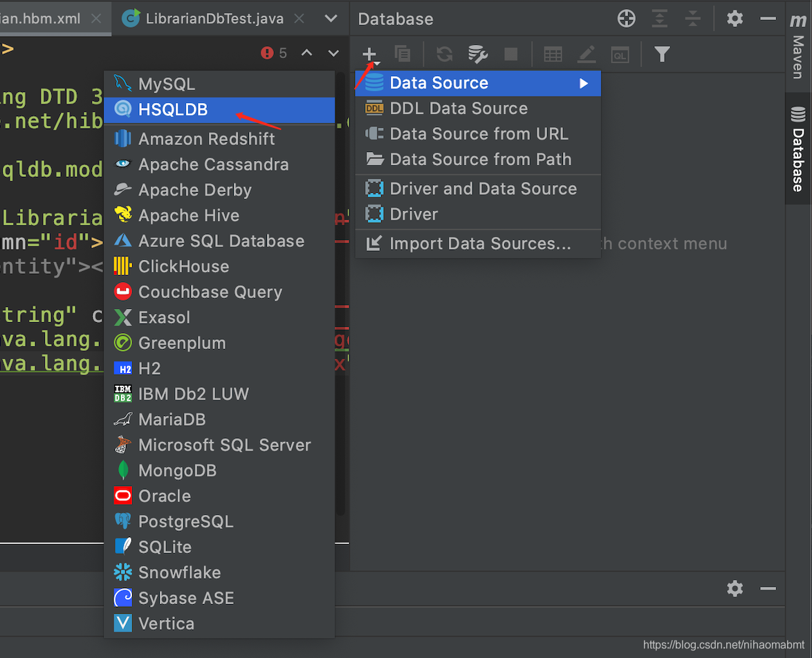This screenshot has width=812, height=658.
Task: Select IBM Db2 LUW
Action: point(219,394)
